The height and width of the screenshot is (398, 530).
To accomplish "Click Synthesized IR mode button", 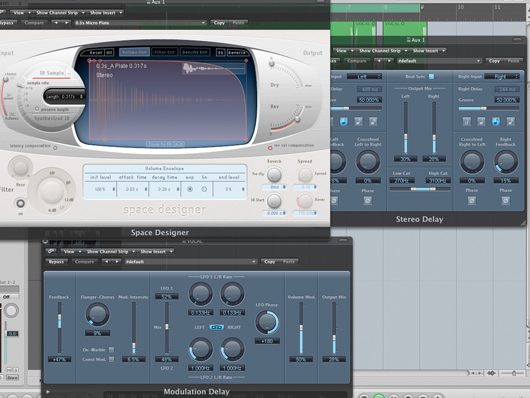I will [51, 118].
